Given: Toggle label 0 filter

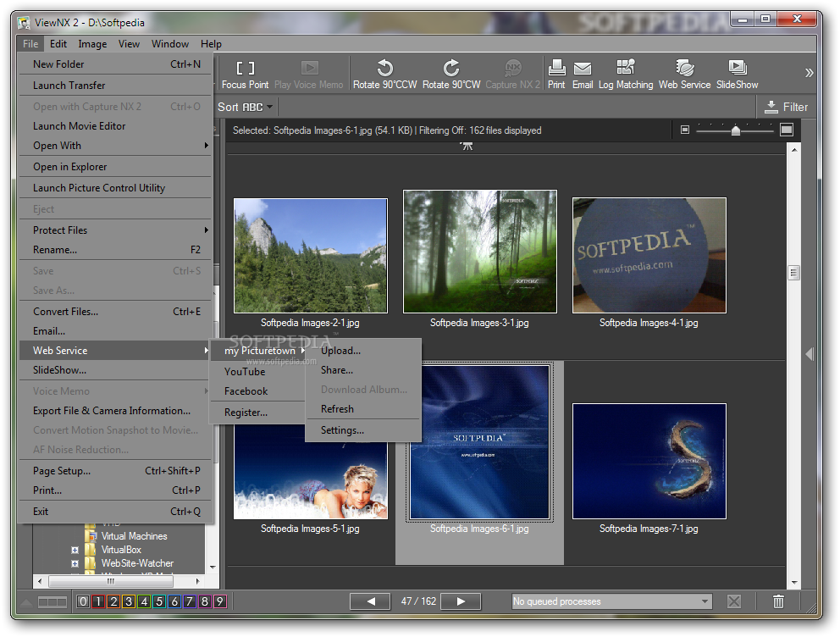Looking at the screenshot, I should pos(83,601).
